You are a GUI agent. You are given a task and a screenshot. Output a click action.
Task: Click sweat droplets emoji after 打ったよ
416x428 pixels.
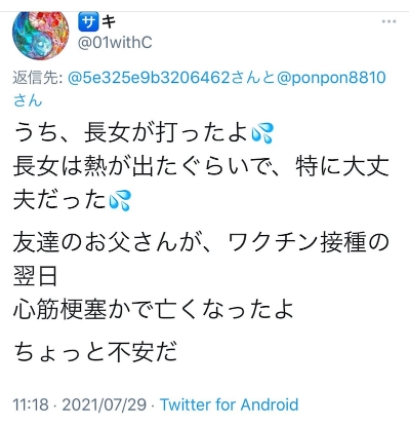(262, 133)
